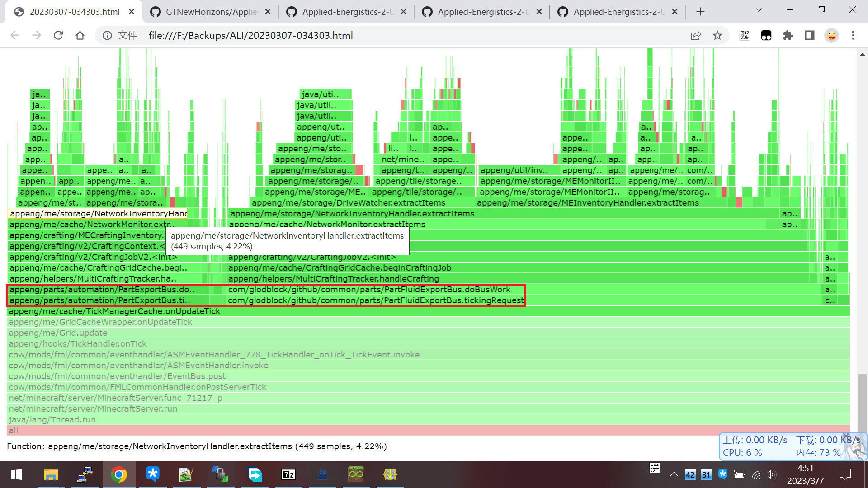Select PartFluidExportBus.doBusWork frame
868x488 pixels.
pos(369,290)
